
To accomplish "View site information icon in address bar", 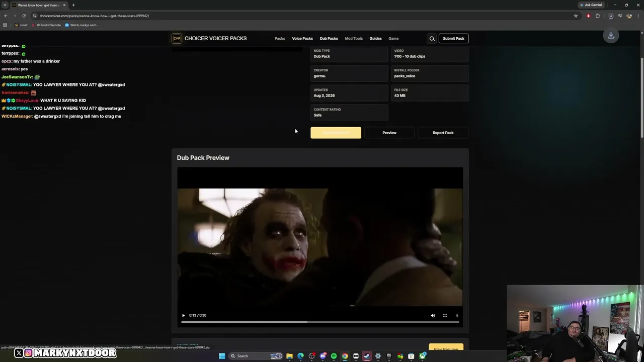I will coord(35,16).
